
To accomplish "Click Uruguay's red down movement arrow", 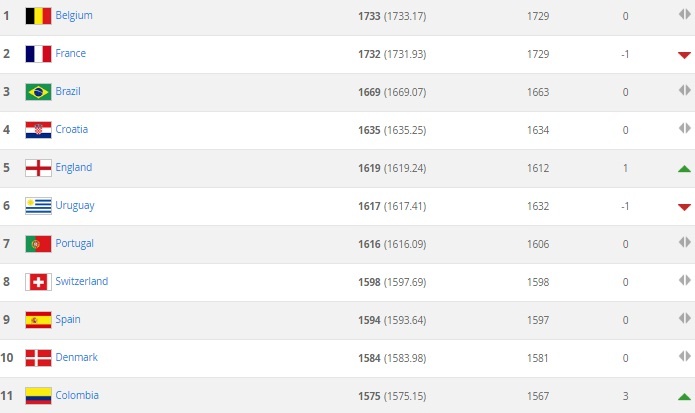I will (684, 207).
